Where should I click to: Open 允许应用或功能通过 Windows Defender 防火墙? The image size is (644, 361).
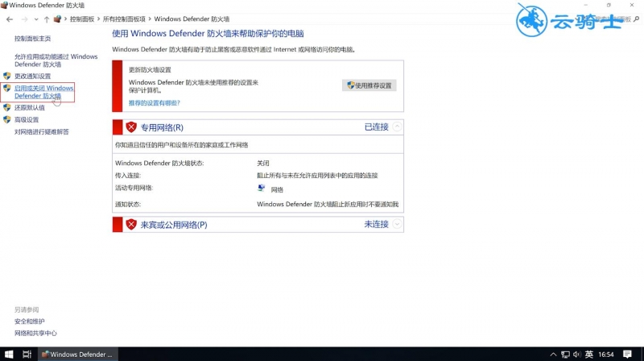(56, 60)
